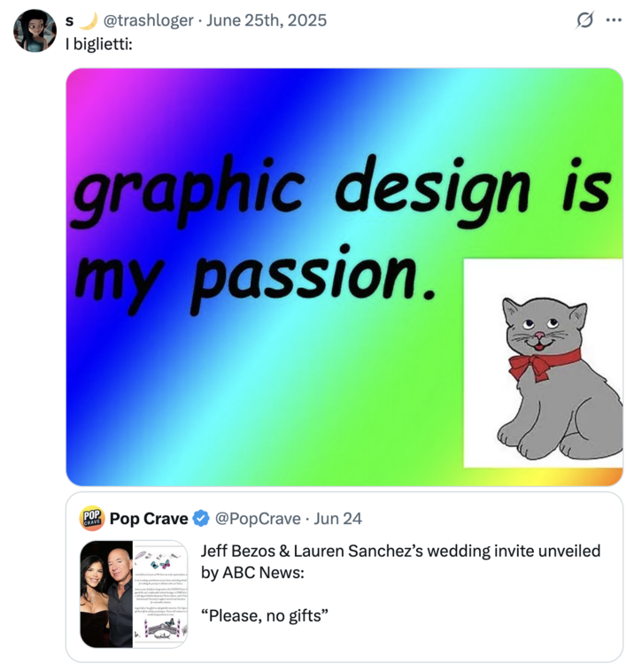Open the Pop Crave display name
The width and height of the screenshot is (634, 672).
click(148, 519)
